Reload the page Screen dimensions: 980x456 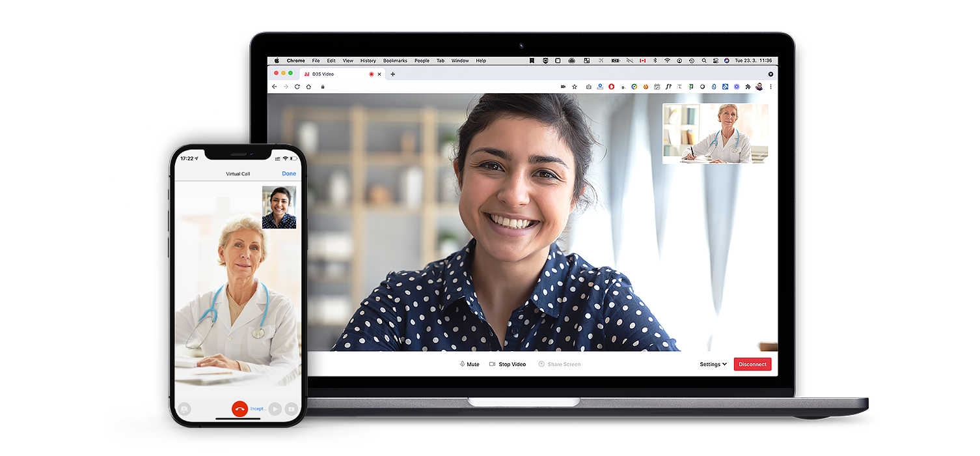coord(297,87)
